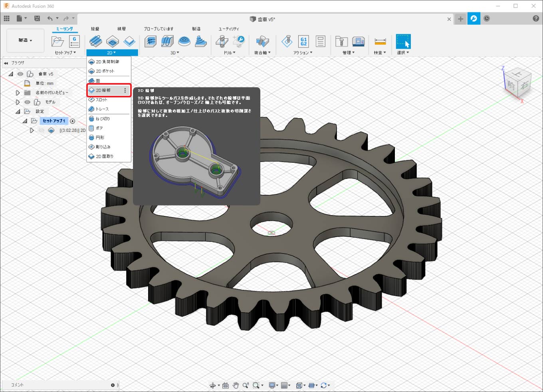Click the drill tool icon
The width and height of the screenshot is (543, 392).
(222, 42)
